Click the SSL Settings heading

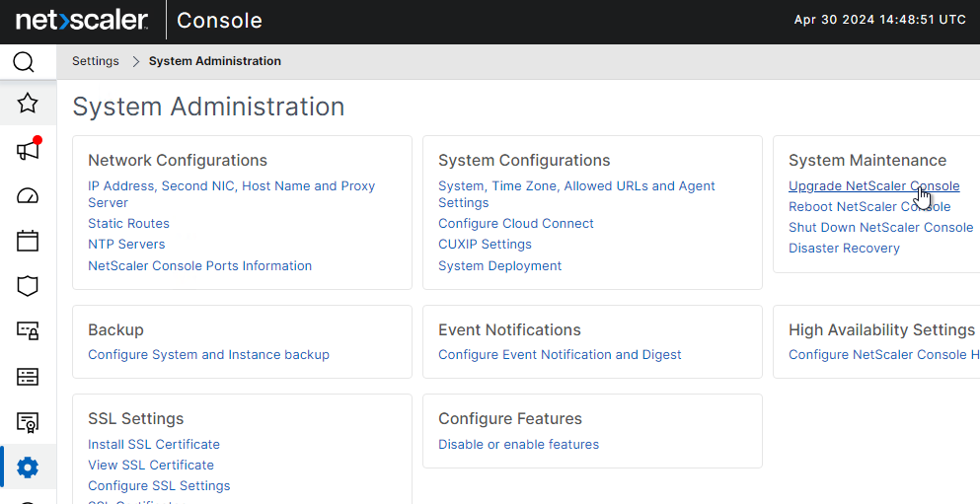click(x=135, y=418)
